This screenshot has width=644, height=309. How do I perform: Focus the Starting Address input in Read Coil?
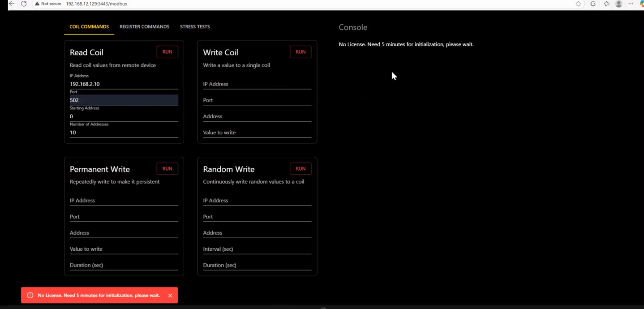(124, 116)
